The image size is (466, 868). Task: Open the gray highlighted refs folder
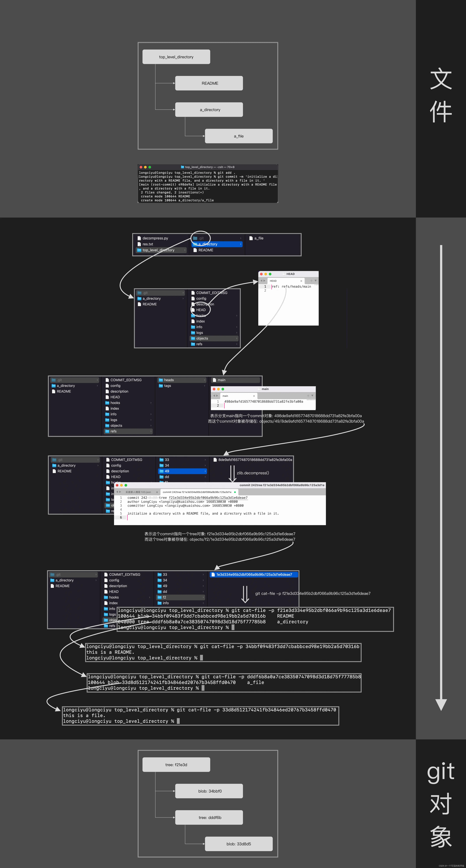click(128, 431)
